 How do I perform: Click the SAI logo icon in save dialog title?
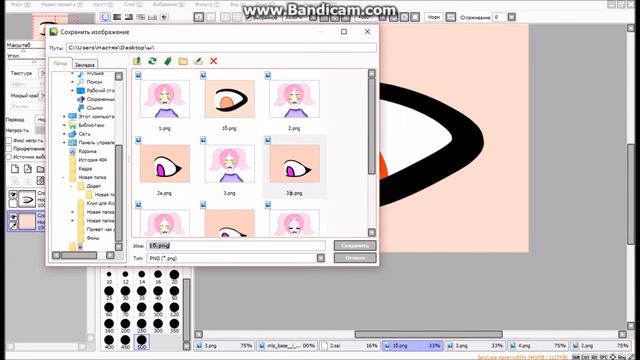53,32
